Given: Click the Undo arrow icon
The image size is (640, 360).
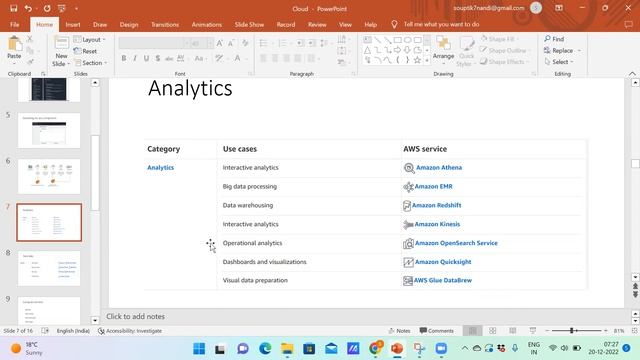Looking at the screenshot, I should point(28,8).
